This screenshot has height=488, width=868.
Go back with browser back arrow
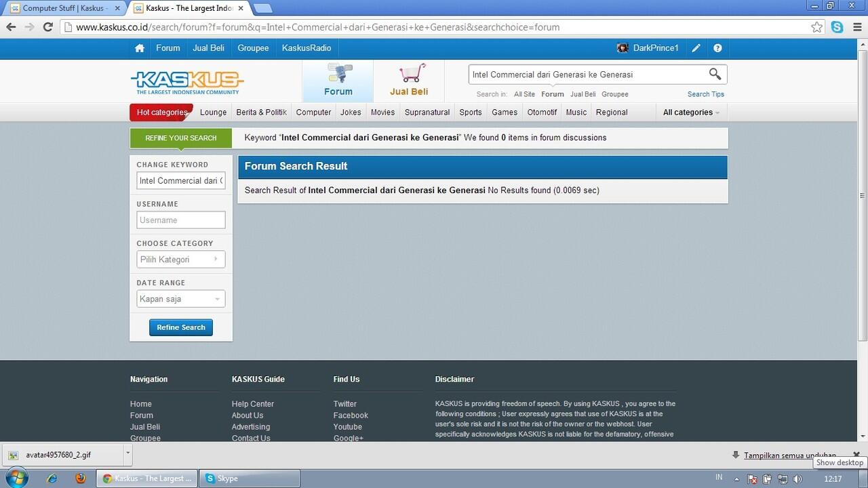(x=11, y=27)
